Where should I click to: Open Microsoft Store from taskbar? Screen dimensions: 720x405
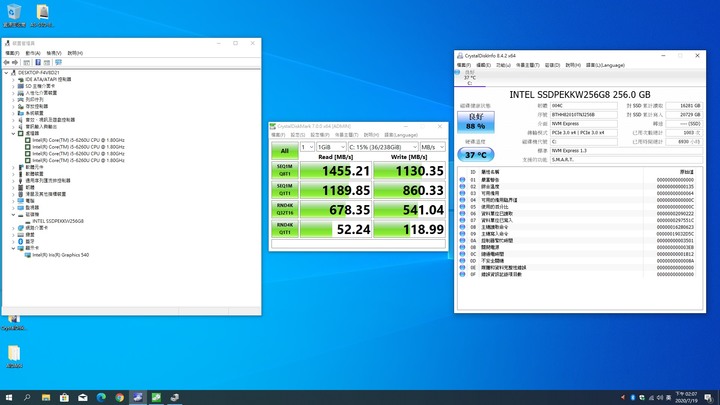pyautogui.click(x=64, y=397)
